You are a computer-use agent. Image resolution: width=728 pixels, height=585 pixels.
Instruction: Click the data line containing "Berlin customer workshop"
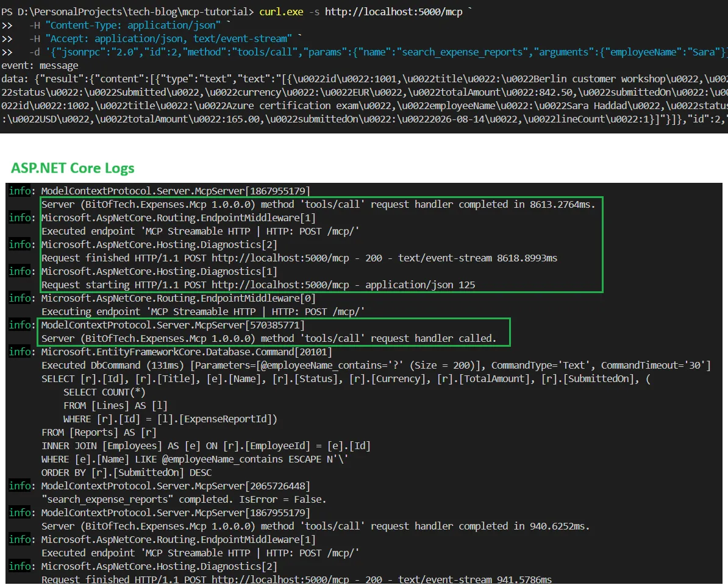364,79
